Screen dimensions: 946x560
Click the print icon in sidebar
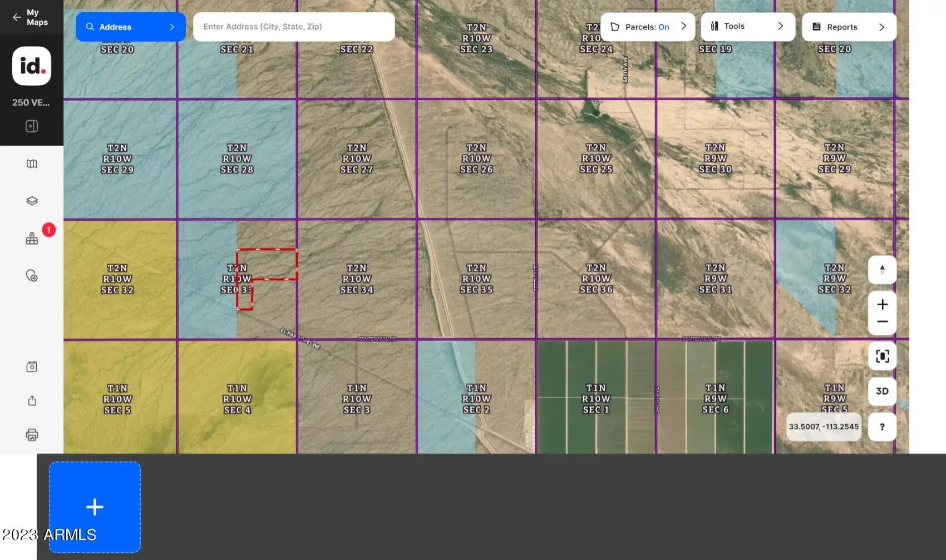[x=32, y=435]
